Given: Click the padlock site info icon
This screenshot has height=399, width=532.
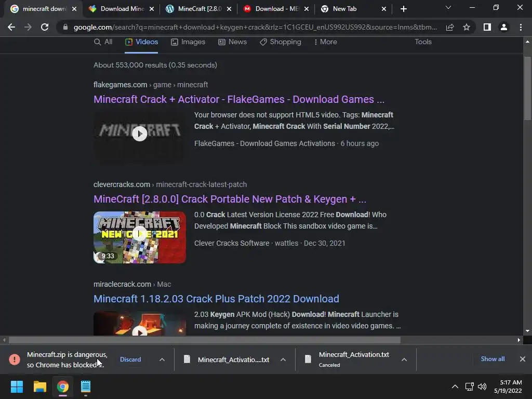Looking at the screenshot, I should tap(65, 27).
